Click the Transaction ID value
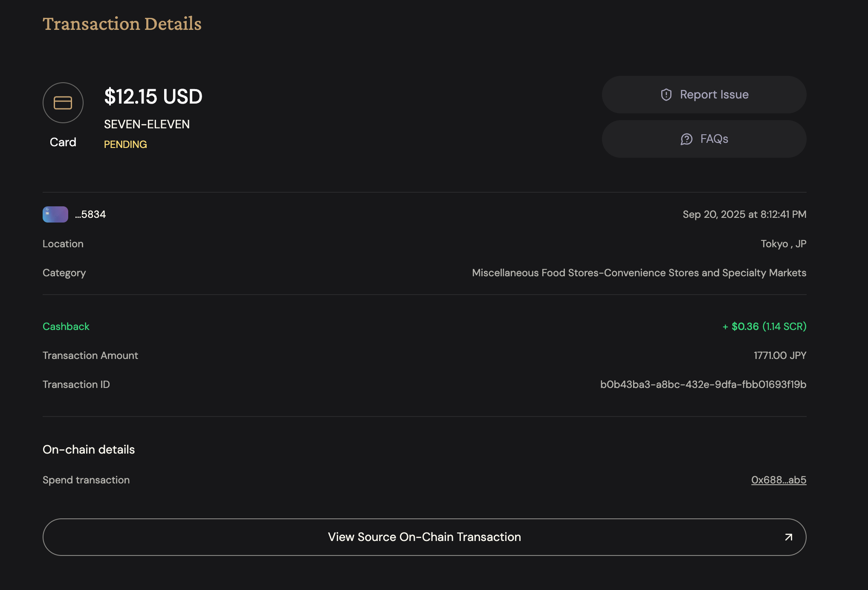 coord(703,385)
